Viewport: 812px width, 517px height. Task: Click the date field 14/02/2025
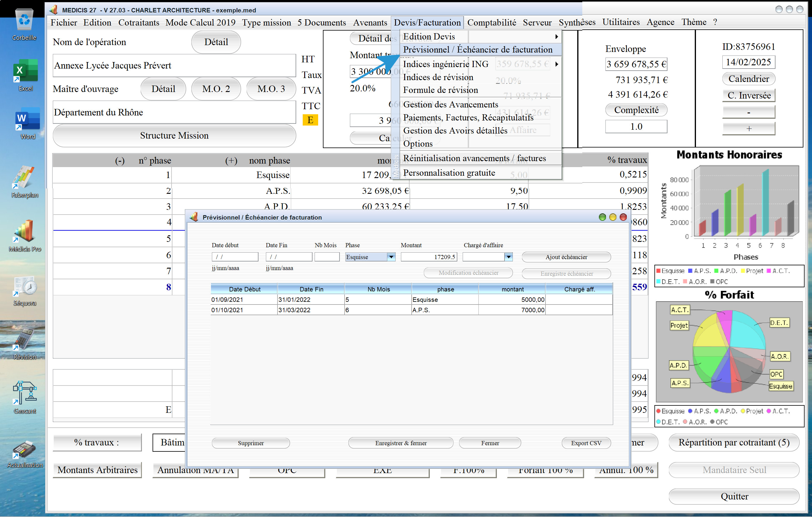pyautogui.click(x=748, y=62)
